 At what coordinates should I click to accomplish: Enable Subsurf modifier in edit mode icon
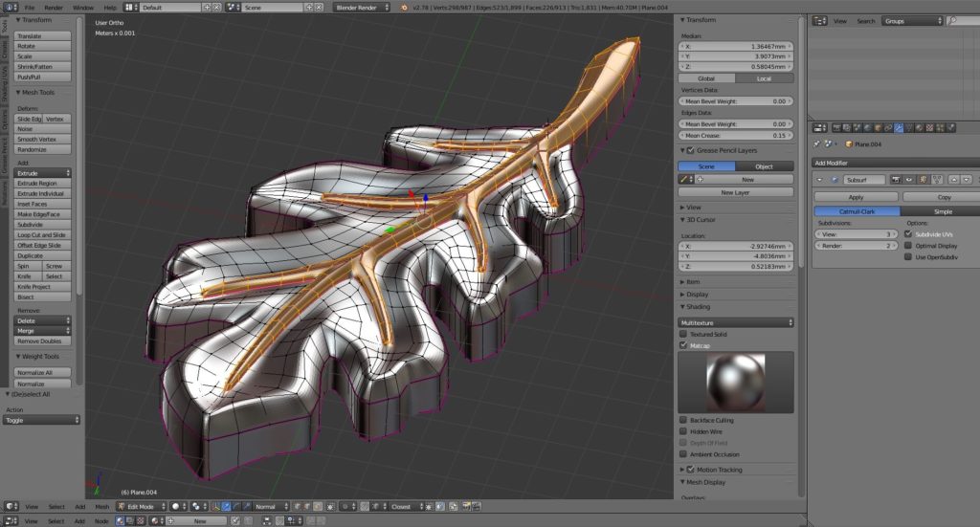tap(922, 179)
